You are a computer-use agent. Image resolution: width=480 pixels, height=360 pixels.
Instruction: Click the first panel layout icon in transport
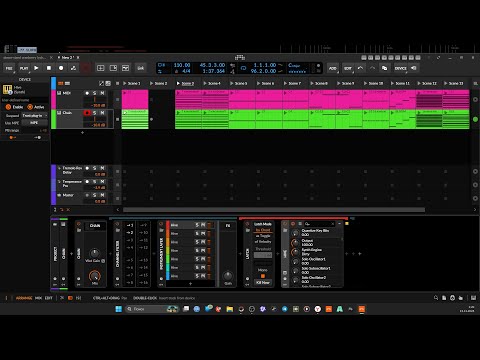click(x=101, y=68)
